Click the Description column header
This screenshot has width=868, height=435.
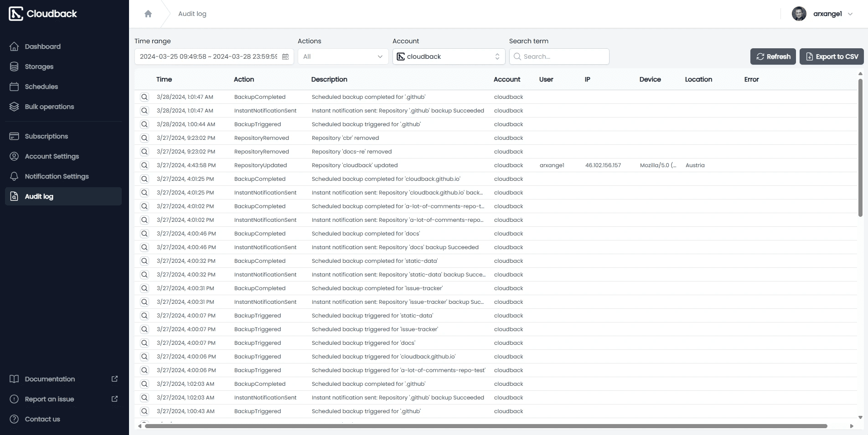[x=329, y=79]
